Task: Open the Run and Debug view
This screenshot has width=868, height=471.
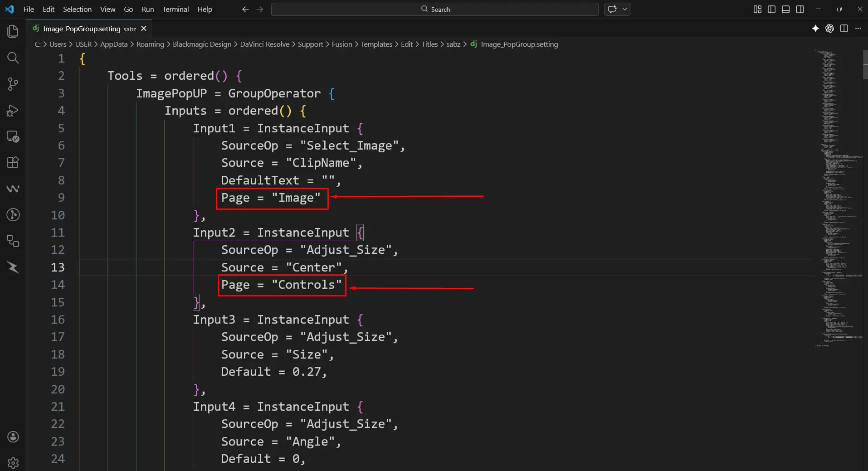Action: (13, 110)
